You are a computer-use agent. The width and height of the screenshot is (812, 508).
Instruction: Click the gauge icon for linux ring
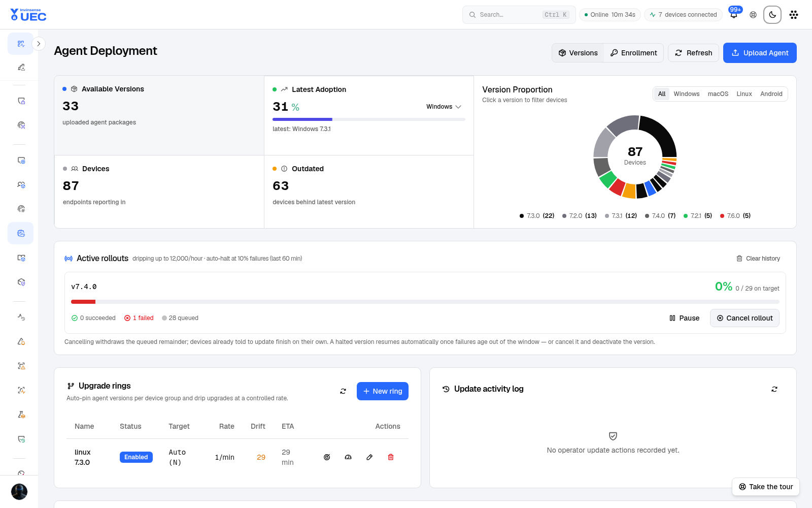[x=348, y=457]
